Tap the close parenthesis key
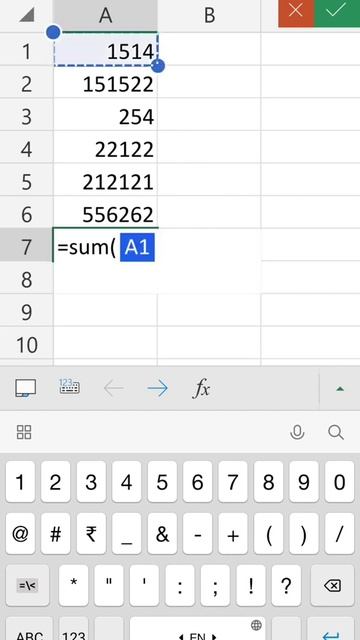360x640 pixels. coord(304,534)
